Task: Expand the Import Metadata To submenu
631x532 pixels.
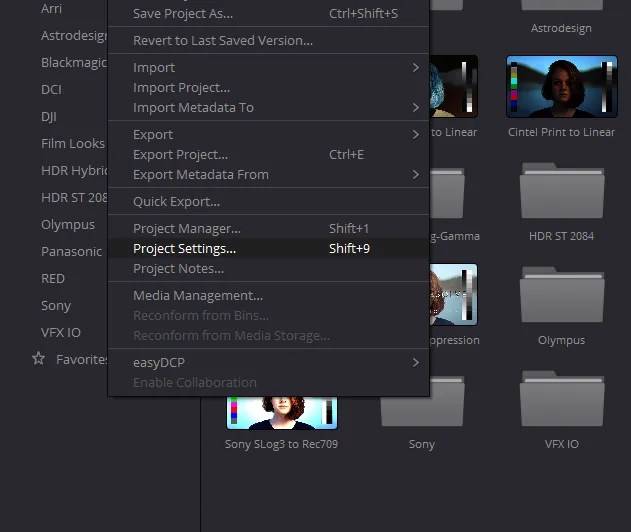Action: [x=416, y=108]
